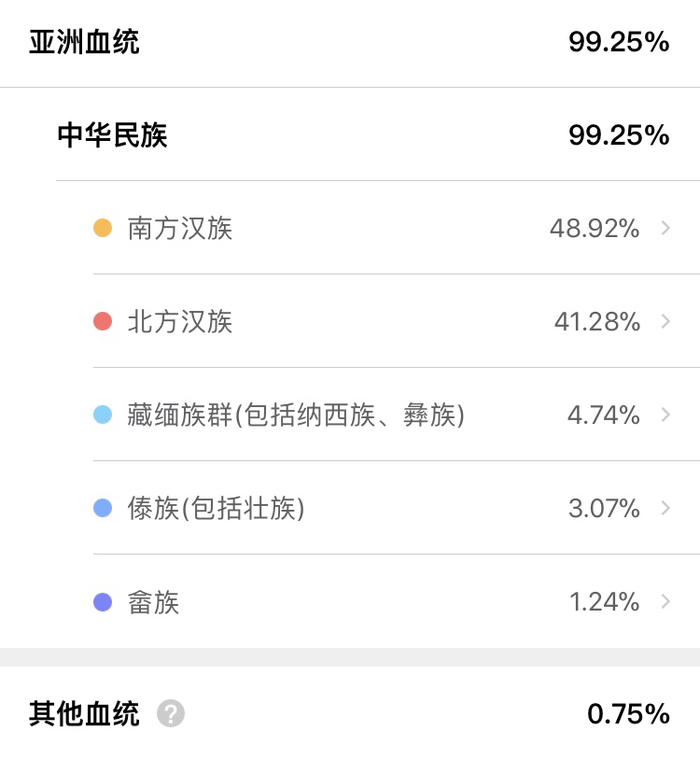Select the 南方汉族 label

pyautogui.click(x=180, y=228)
